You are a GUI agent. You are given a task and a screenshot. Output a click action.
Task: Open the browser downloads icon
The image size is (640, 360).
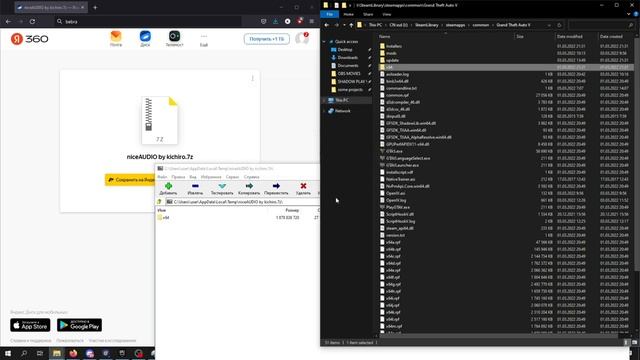pos(276,21)
